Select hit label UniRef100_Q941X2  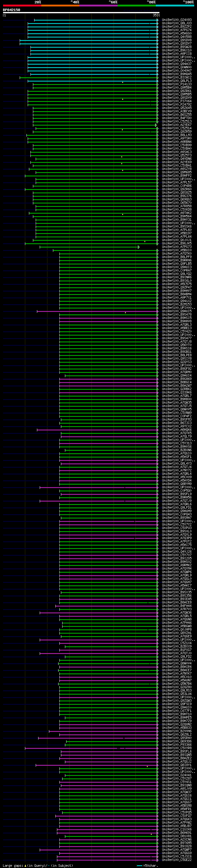(x=177, y=301)
